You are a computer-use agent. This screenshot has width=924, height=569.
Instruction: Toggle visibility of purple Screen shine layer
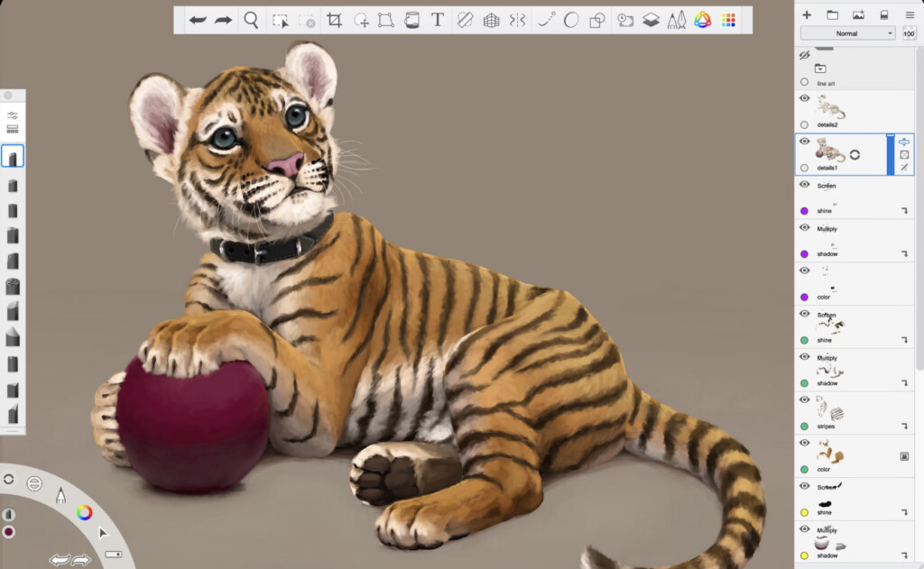point(804,184)
